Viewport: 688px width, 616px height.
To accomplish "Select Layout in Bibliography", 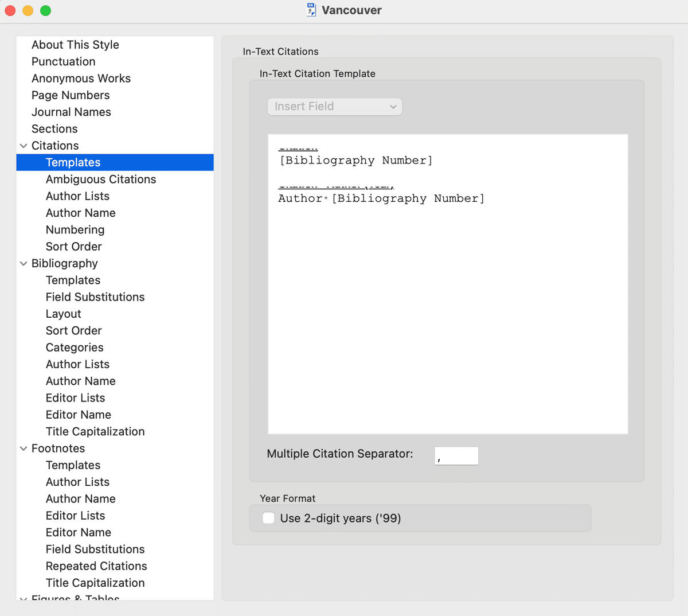I will tap(64, 314).
